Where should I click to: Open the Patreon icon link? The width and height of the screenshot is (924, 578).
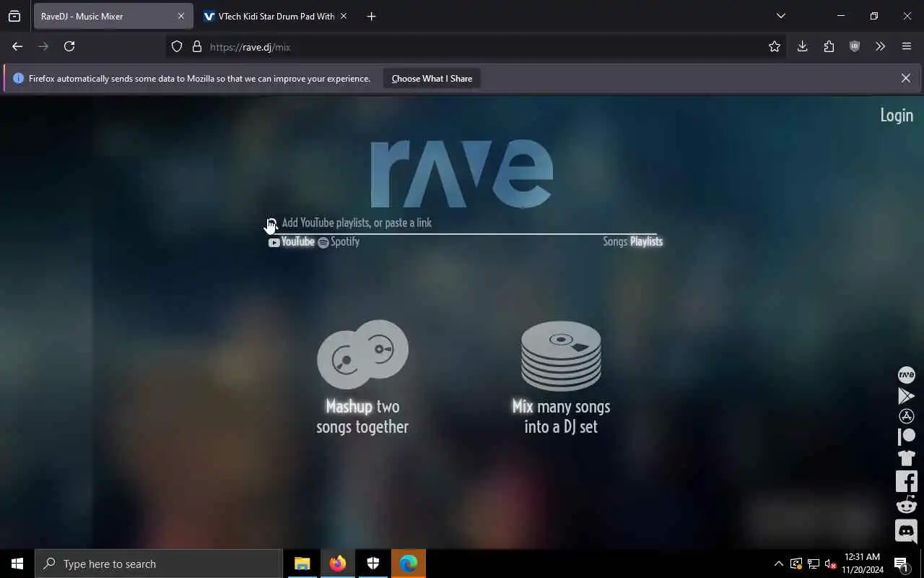[x=906, y=436]
